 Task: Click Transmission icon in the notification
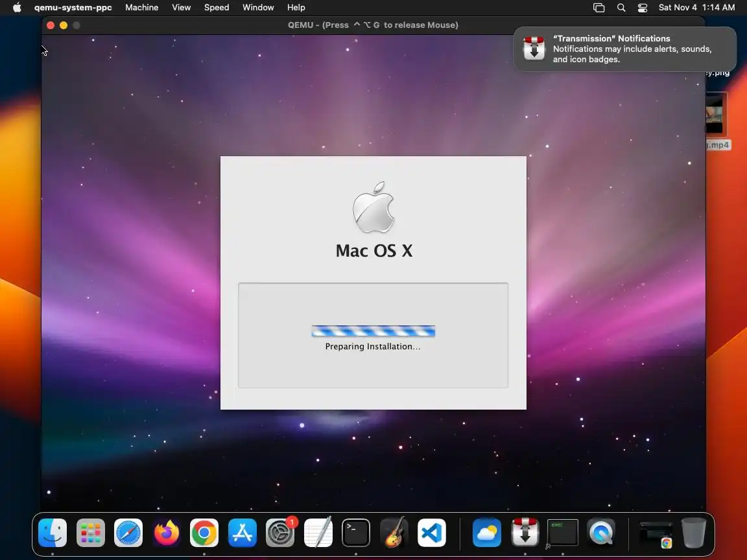tap(534, 49)
